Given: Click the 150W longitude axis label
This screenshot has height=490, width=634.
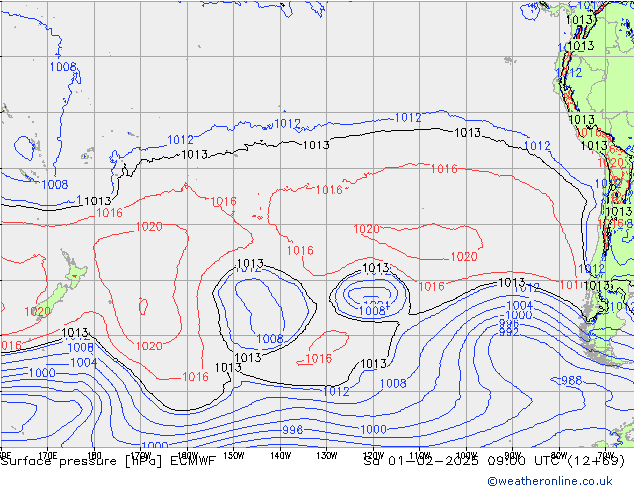Looking at the screenshot, I should pos(234,455).
